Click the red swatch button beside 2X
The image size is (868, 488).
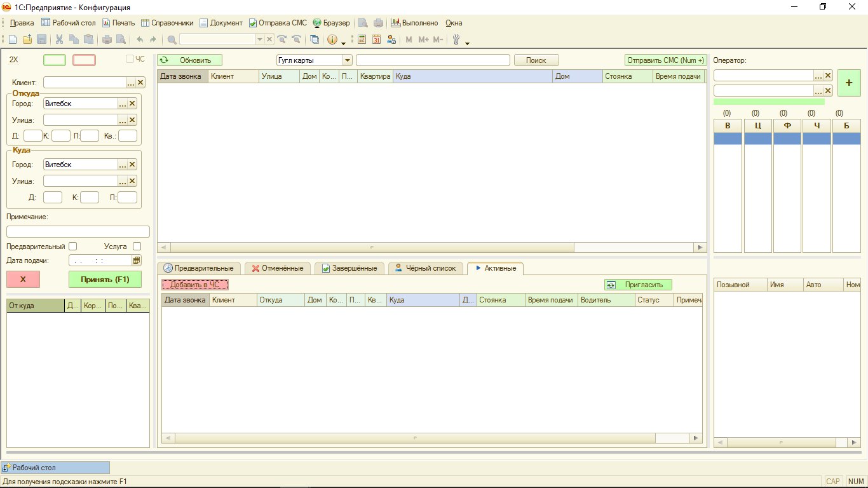85,60
